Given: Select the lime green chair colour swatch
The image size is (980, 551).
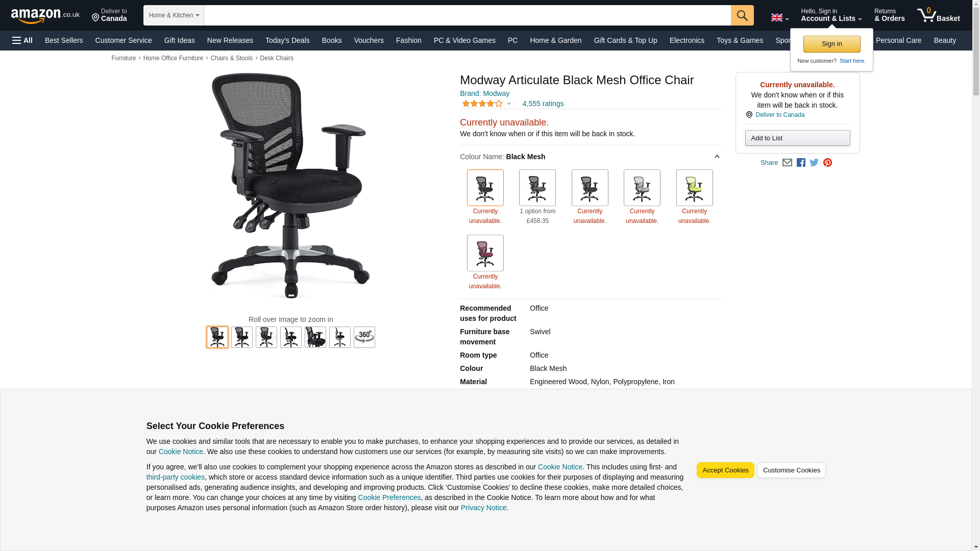Looking at the screenshot, I should pyautogui.click(x=694, y=188).
